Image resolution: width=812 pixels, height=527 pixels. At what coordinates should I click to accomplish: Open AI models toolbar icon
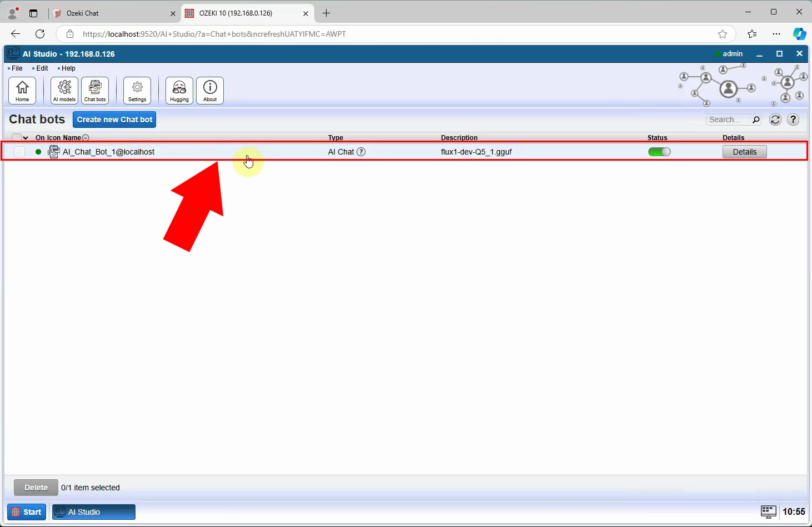[64, 91]
